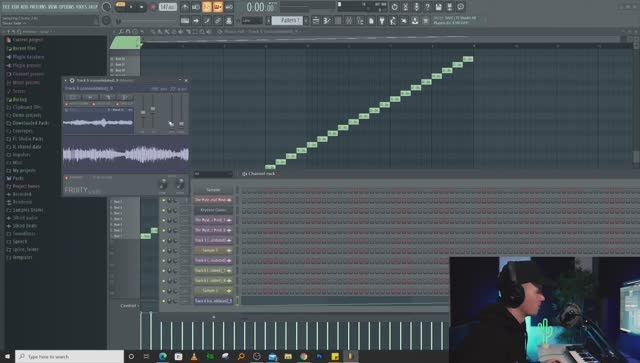Click the save project disk icon
Screen dimensions: 640x363
click(x=438, y=7)
